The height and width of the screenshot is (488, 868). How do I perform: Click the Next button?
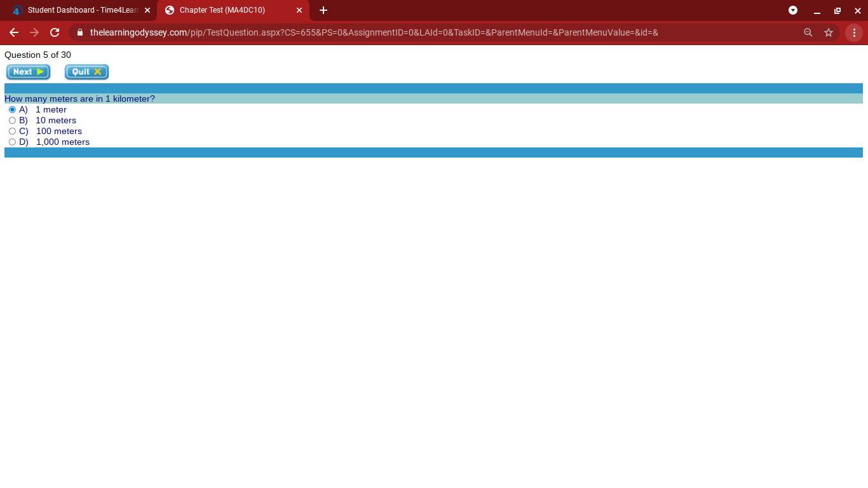click(28, 72)
